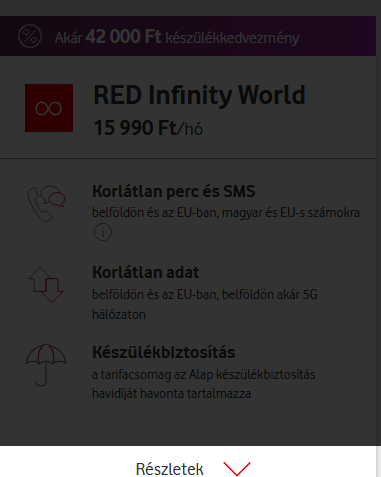Click the Akár 42 000 Ft készülékkedvezmény banner
This screenshot has width=381, height=477.
point(188,36)
